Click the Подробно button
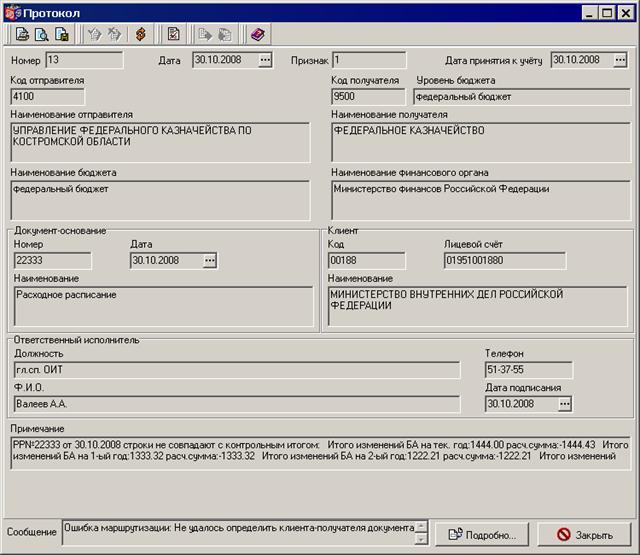This screenshot has height=555, width=640. (482, 535)
